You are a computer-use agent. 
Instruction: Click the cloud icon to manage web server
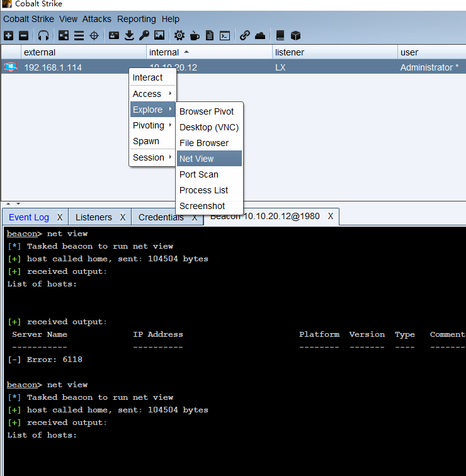pos(260,36)
